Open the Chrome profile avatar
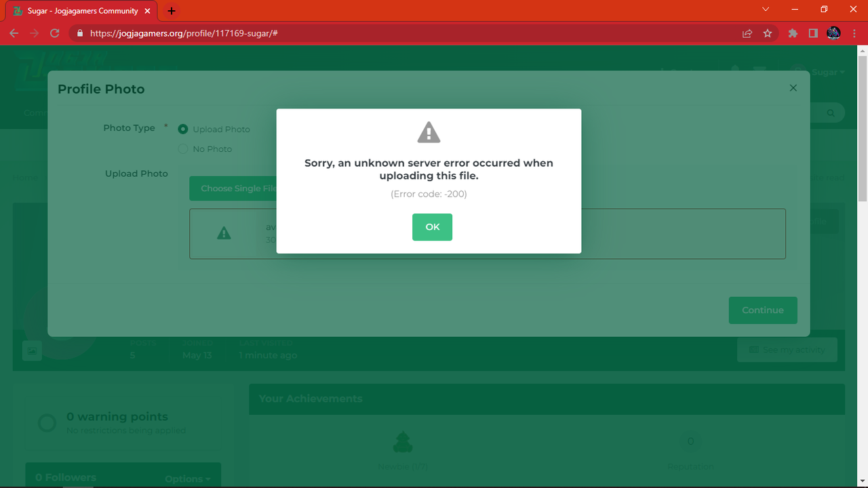868x488 pixels. coord(834,33)
